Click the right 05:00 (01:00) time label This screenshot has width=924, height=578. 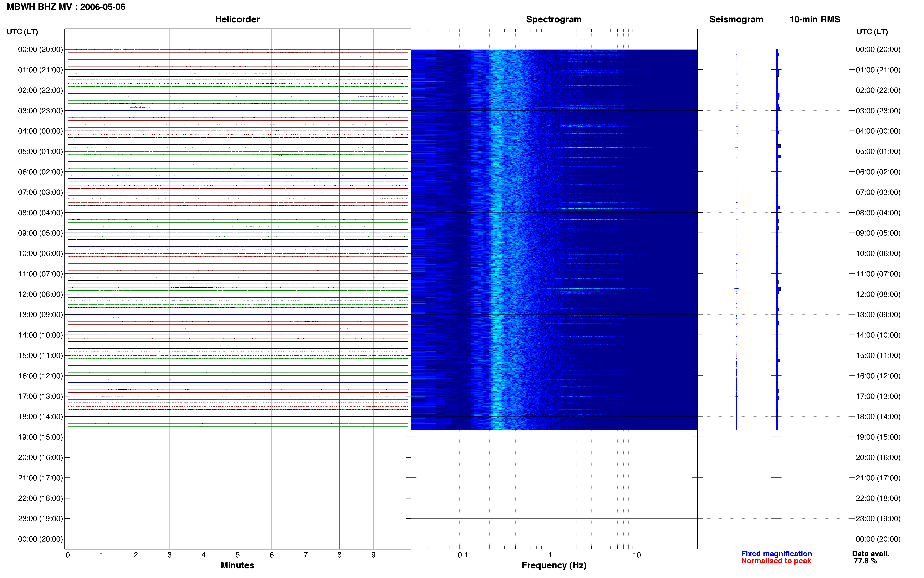[878, 151]
